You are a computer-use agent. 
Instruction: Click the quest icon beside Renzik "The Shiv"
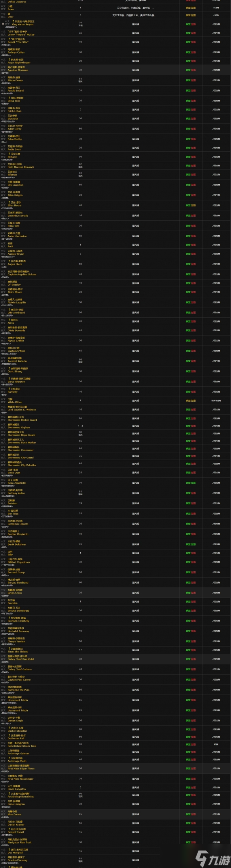tap(9, 40)
